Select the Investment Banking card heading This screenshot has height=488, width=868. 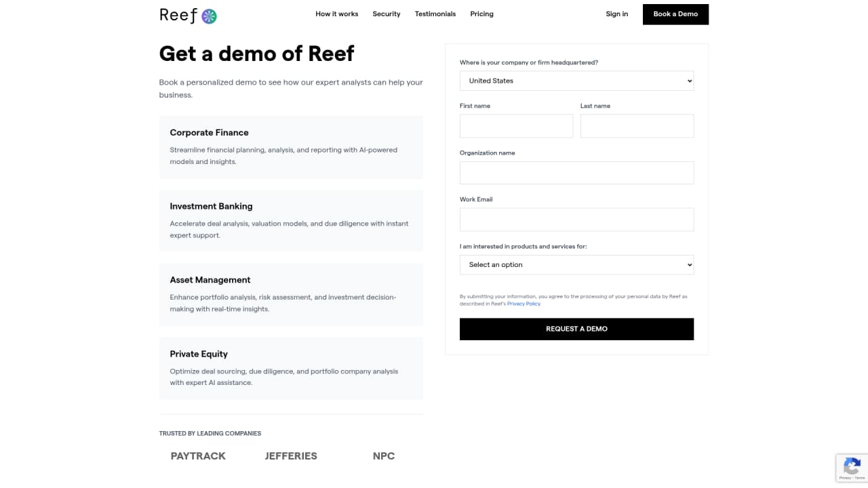pos(211,206)
